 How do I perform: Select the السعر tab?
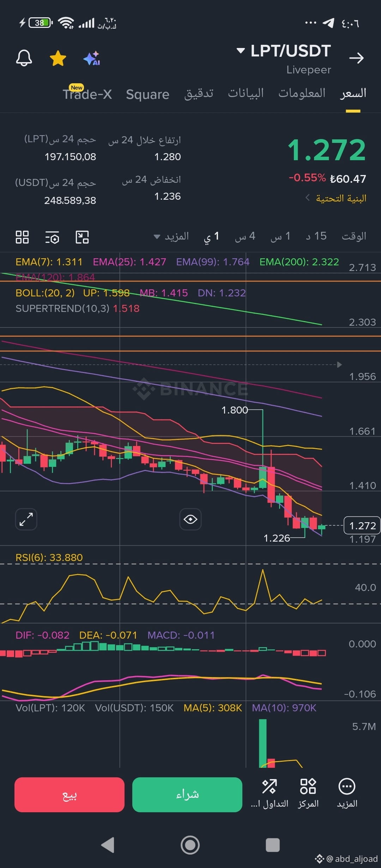(x=353, y=93)
